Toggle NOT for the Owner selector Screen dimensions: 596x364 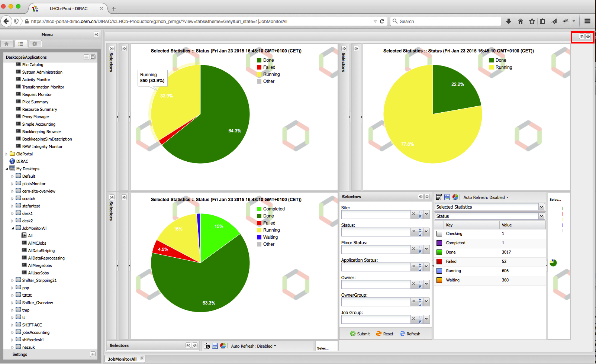pos(420,284)
